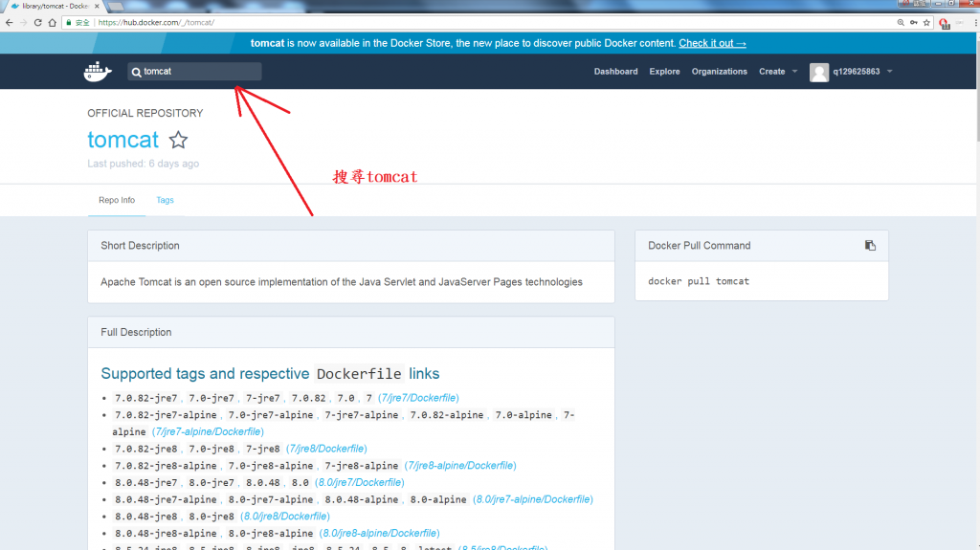Click the zoom magnifier icon in address bar
This screenshot has height=550, width=980.
[901, 23]
